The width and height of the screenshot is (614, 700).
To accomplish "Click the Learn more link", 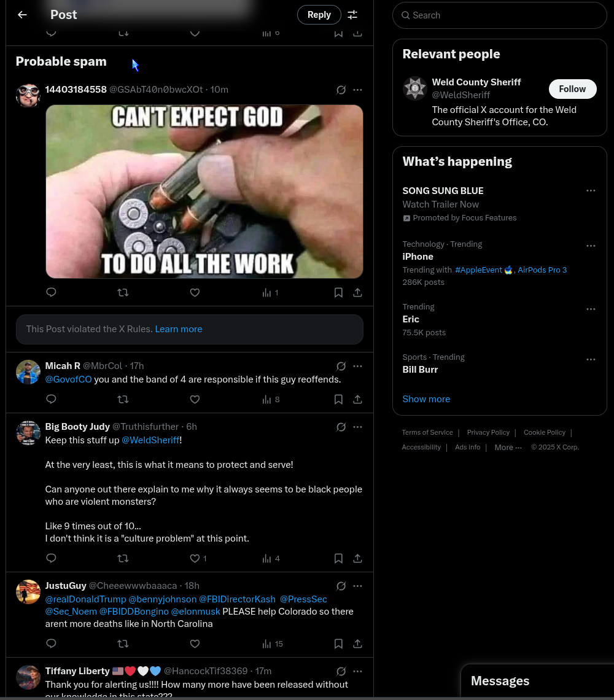I will [x=179, y=329].
